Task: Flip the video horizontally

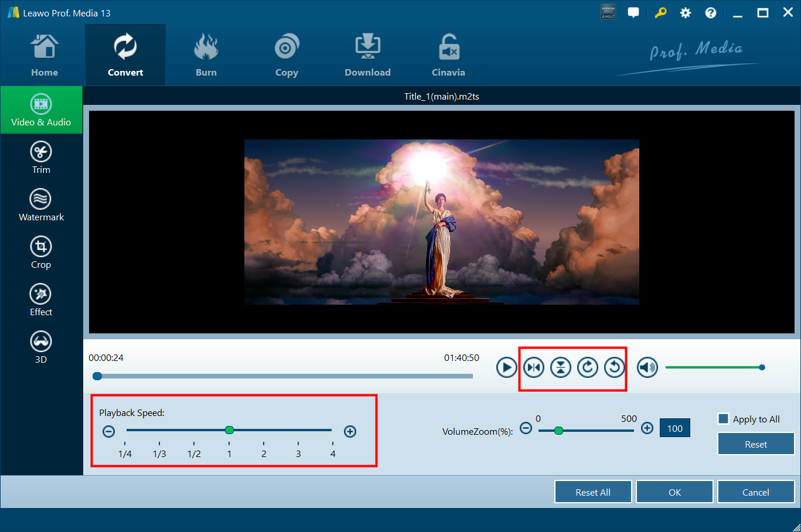Action: [x=534, y=367]
